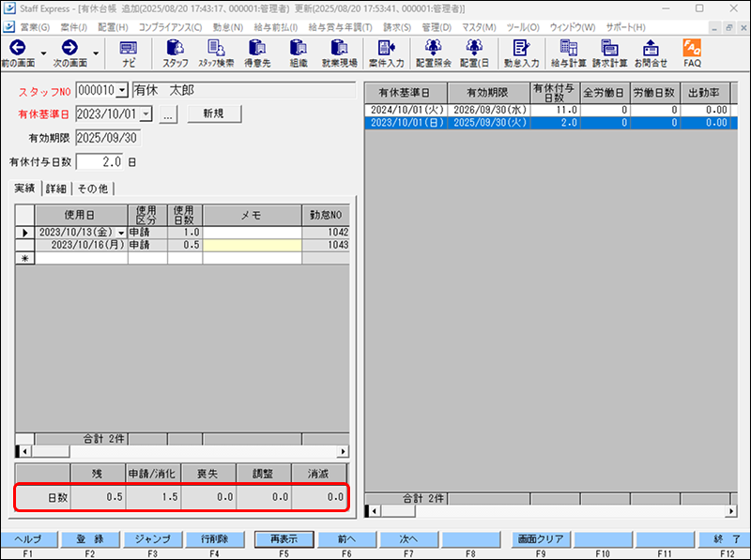Click the new-row asterisk marker in the left grid

click(x=25, y=259)
